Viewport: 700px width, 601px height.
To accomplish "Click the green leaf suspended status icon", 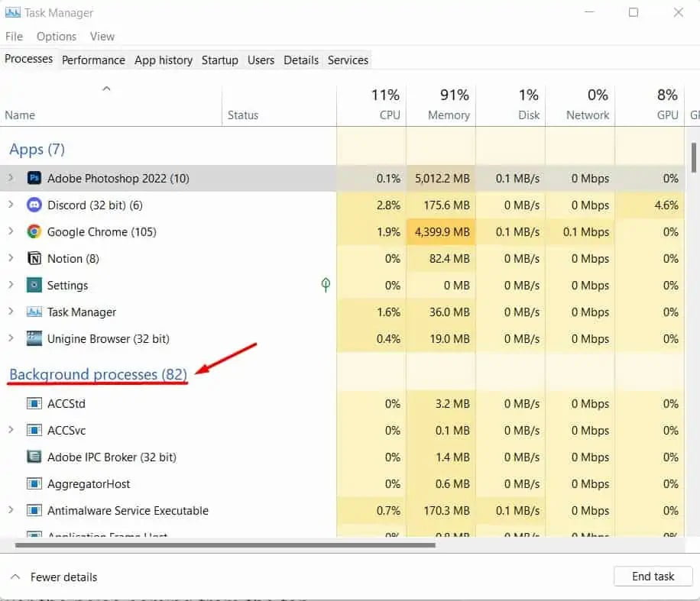I will 326,285.
